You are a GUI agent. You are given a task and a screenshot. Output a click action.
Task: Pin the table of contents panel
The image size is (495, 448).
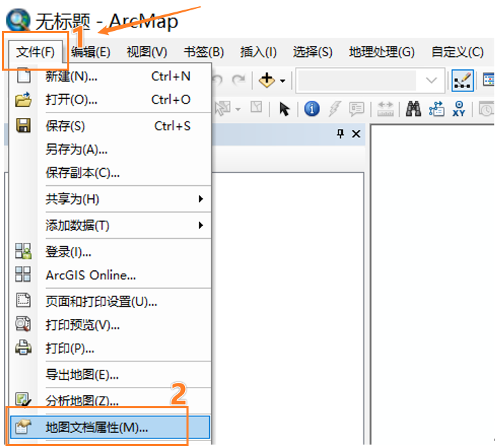coord(340,134)
